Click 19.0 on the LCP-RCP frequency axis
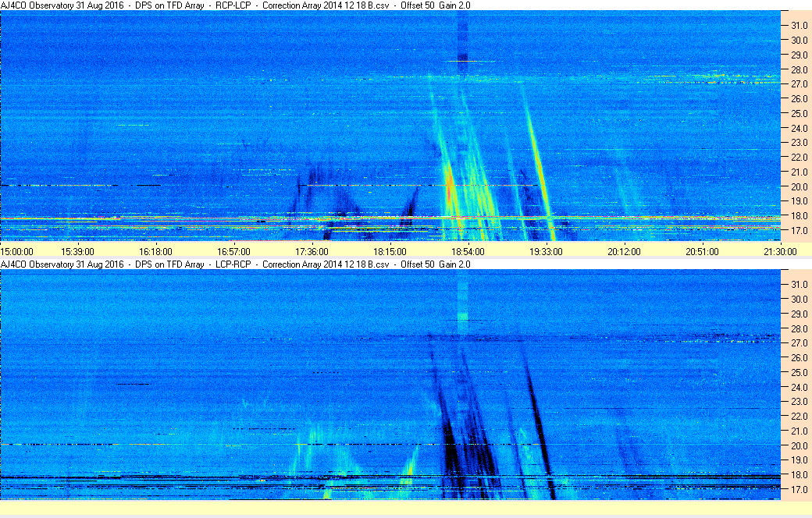This screenshot has height=518, width=812. (799, 460)
